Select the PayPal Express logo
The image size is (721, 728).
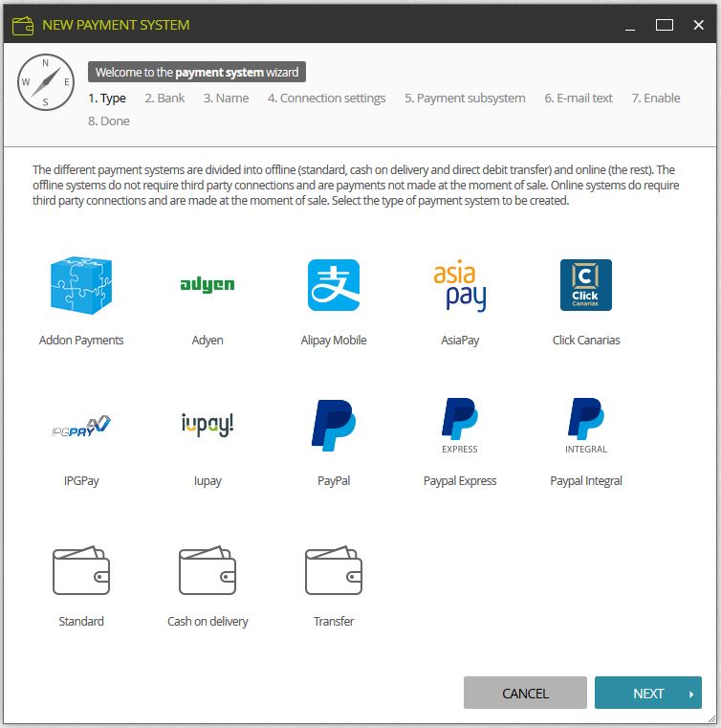pyautogui.click(x=460, y=426)
